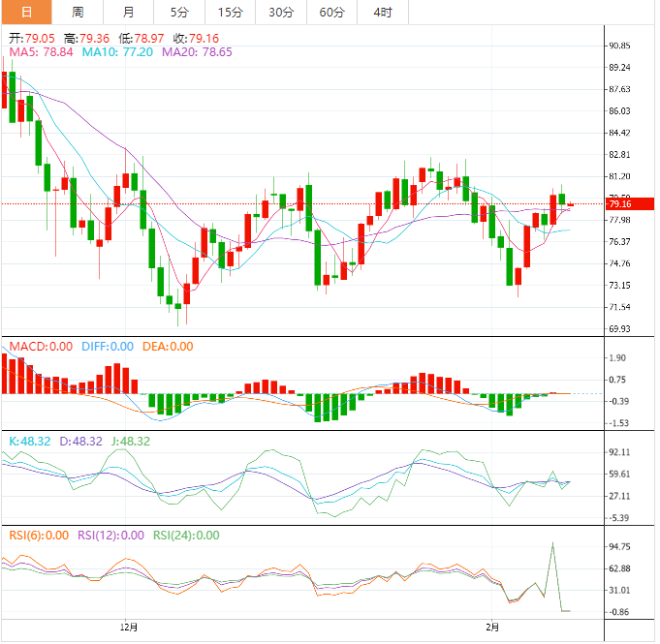Viewport: 660px width, 644px height.
Task: Click the MA5: 78.84 indicator label
Action: tap(40, 52)
